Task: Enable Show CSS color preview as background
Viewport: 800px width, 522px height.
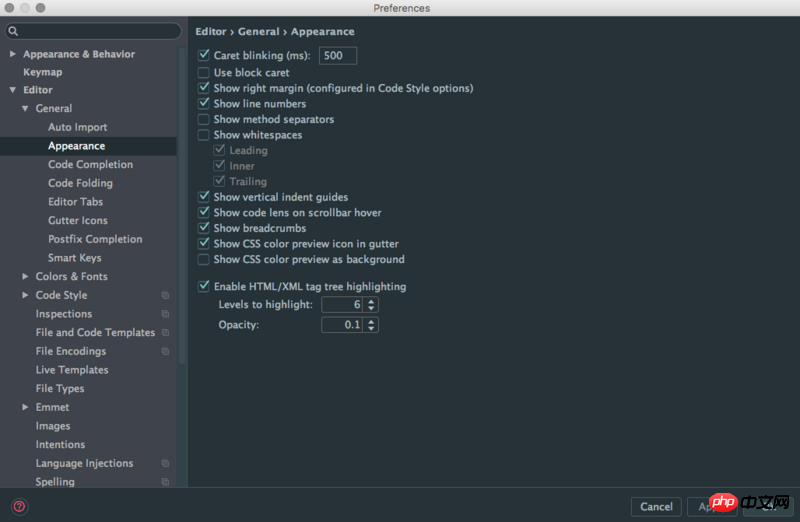Action: coord(204,259)
